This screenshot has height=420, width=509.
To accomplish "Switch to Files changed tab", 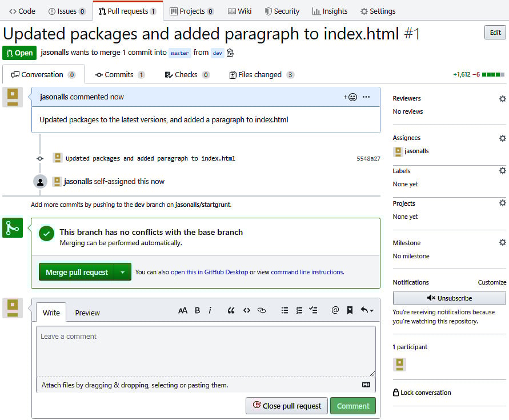I will click(x=261, y=75).
